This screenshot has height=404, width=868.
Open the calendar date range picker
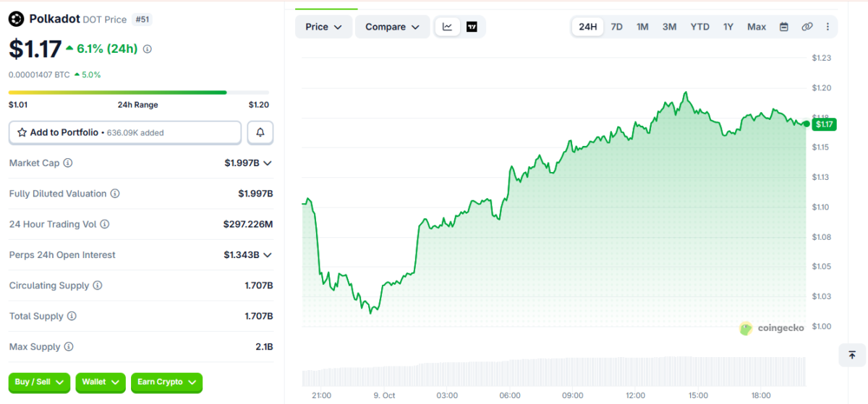pyautogui.click(x=784, y=27)
